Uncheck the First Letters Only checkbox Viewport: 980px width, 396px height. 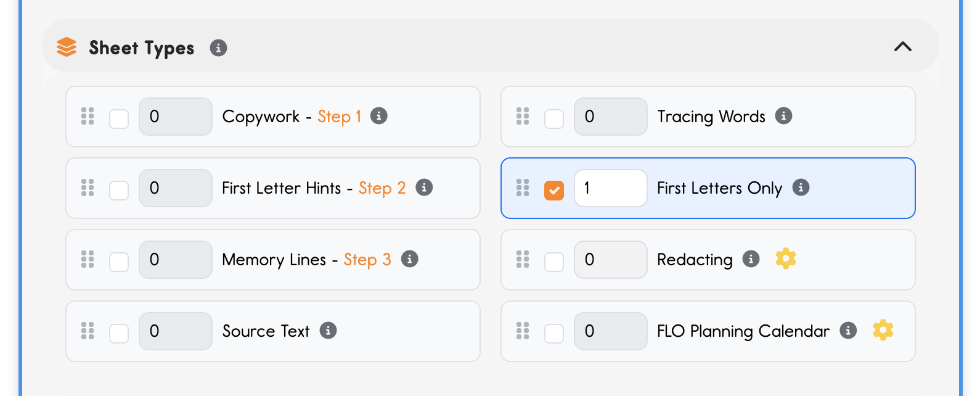(x=554, y=190)
